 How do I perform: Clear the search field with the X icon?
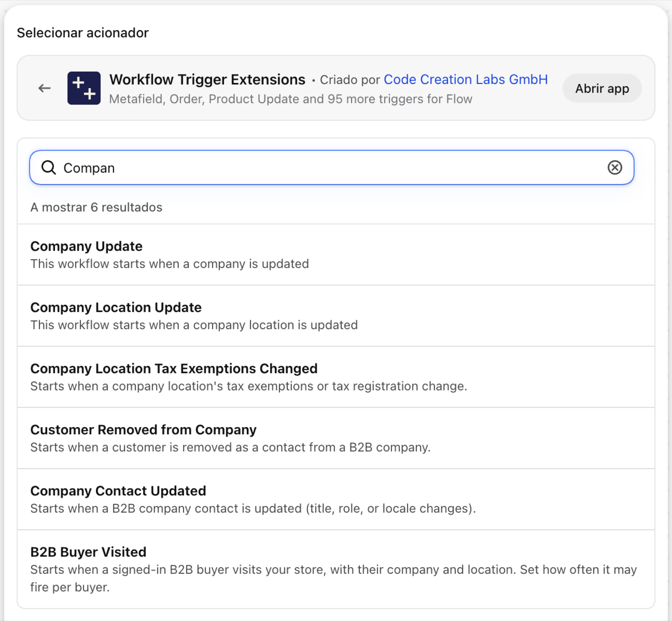point(615,168)
